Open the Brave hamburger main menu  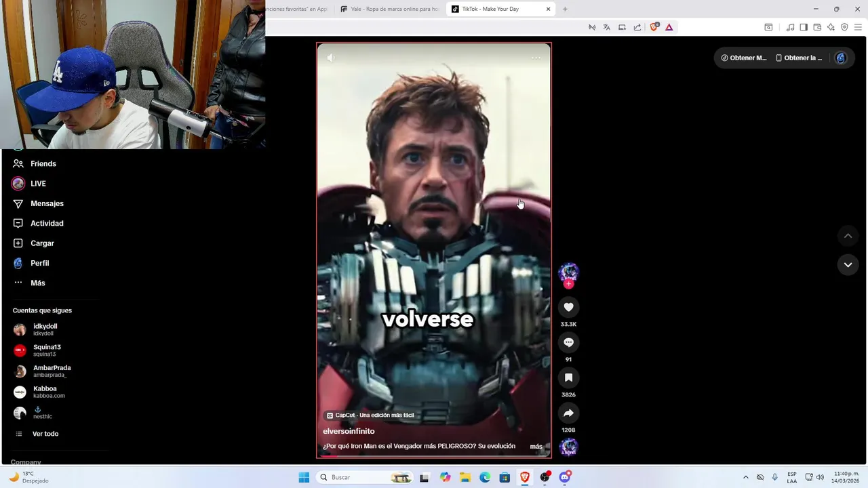tap(859, 27)
